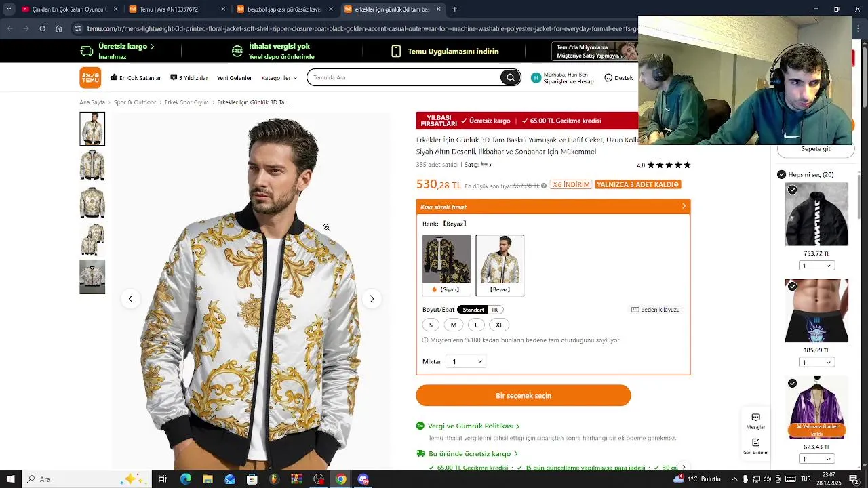This screenshot has height=488, width=868.
Task: Click Bir seçenek seçin button
Action: pos(524,395)
